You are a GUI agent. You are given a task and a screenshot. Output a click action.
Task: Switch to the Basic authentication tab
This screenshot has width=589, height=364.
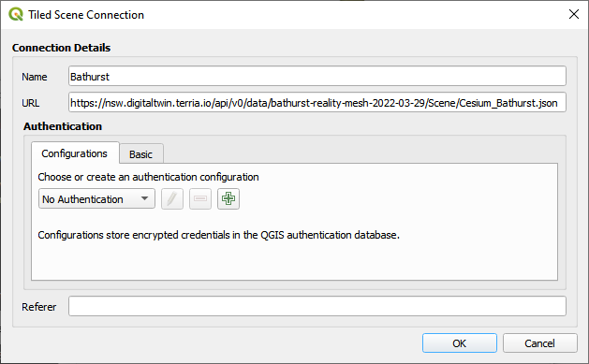(140, 153)
